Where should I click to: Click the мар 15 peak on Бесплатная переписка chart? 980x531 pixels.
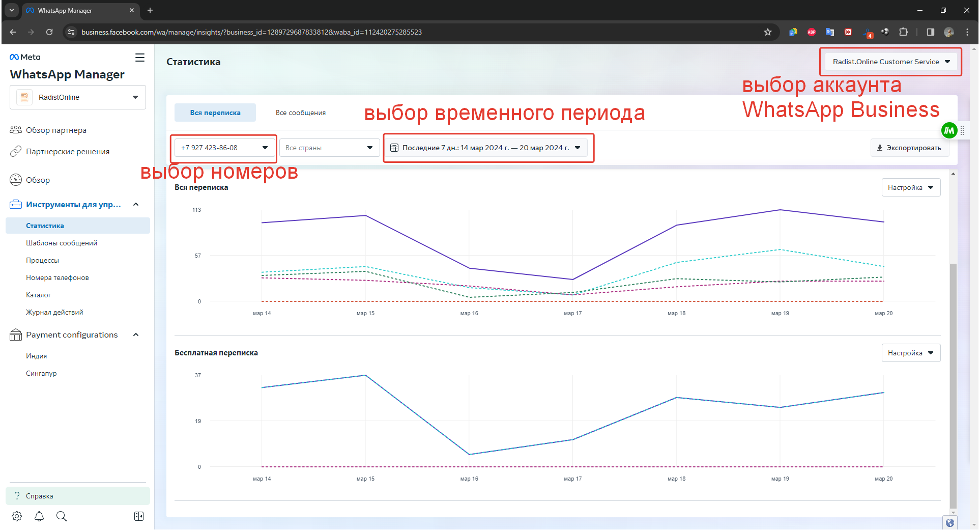click(x=365, y=375)
